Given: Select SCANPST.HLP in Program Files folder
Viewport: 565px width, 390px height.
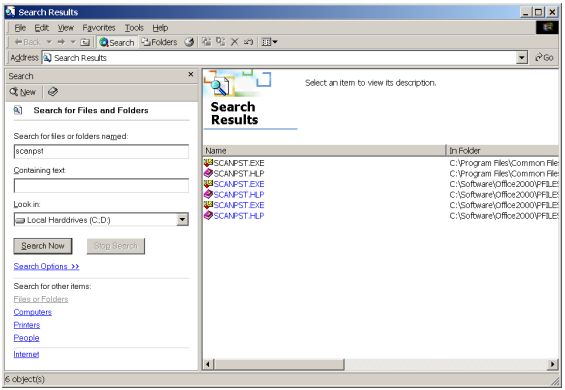Looking at the screenshot, I should point(239,174).
